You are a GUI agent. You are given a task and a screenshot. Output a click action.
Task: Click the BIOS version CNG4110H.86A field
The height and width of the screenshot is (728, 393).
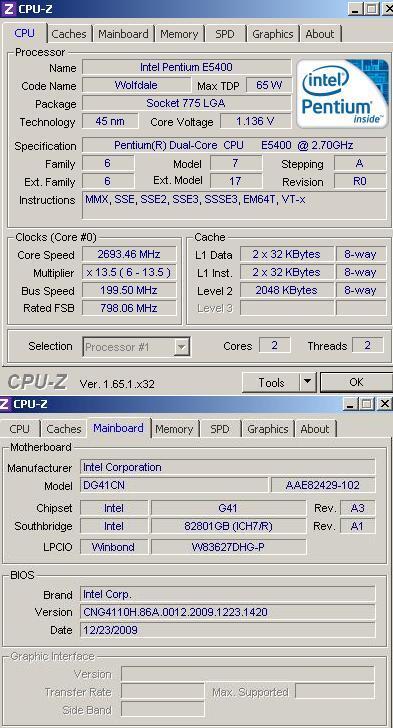click(x=228, y=612)
